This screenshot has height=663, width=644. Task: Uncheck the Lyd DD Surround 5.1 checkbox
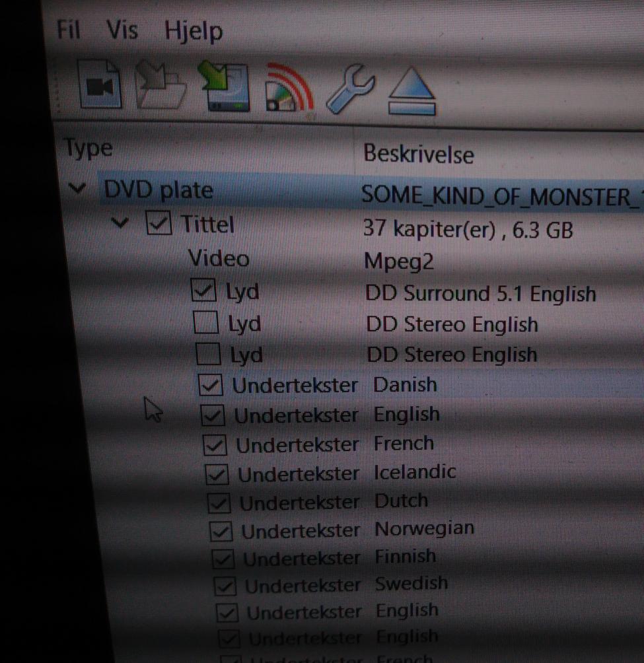203,290
